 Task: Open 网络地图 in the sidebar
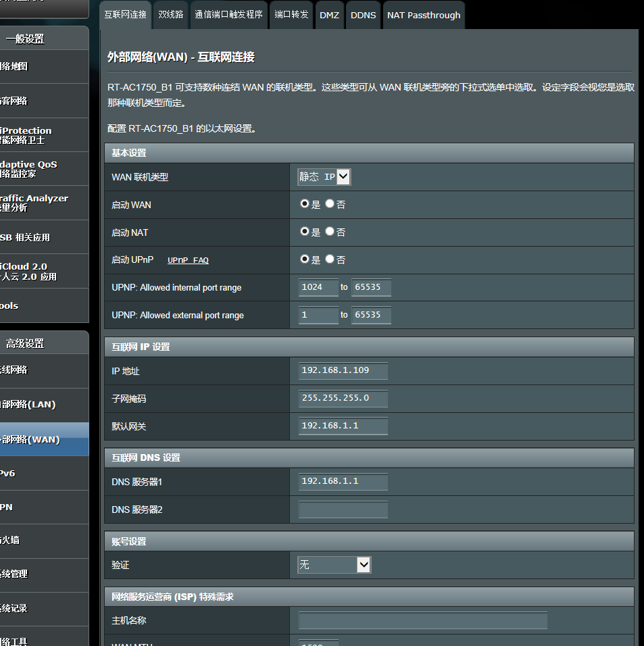pyautogui.click(x=44, y=66)
